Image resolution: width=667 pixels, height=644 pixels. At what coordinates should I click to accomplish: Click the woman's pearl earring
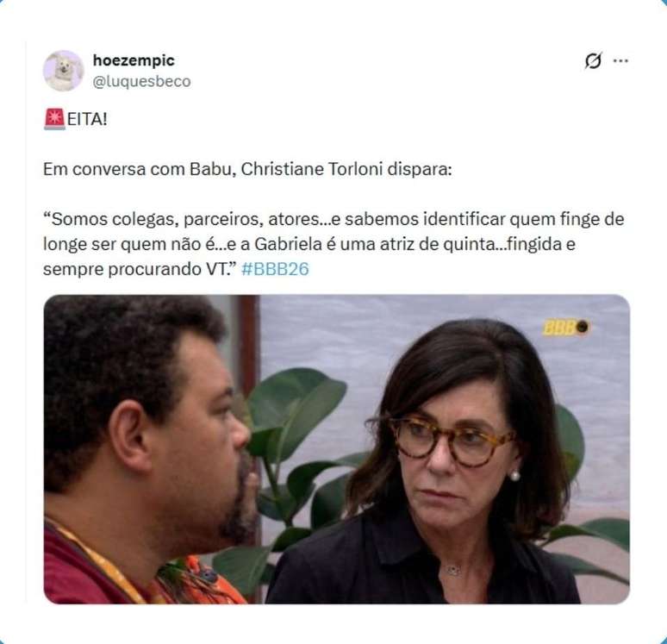[514, 475]
